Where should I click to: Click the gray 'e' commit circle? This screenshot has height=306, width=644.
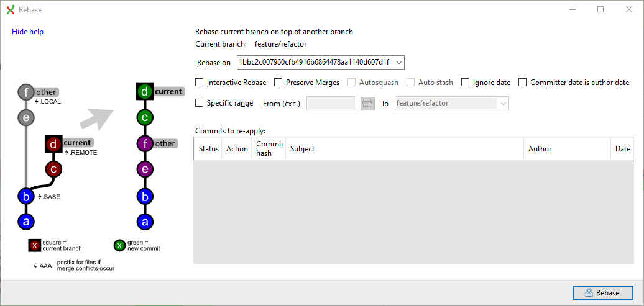click(x=26, y=118)
